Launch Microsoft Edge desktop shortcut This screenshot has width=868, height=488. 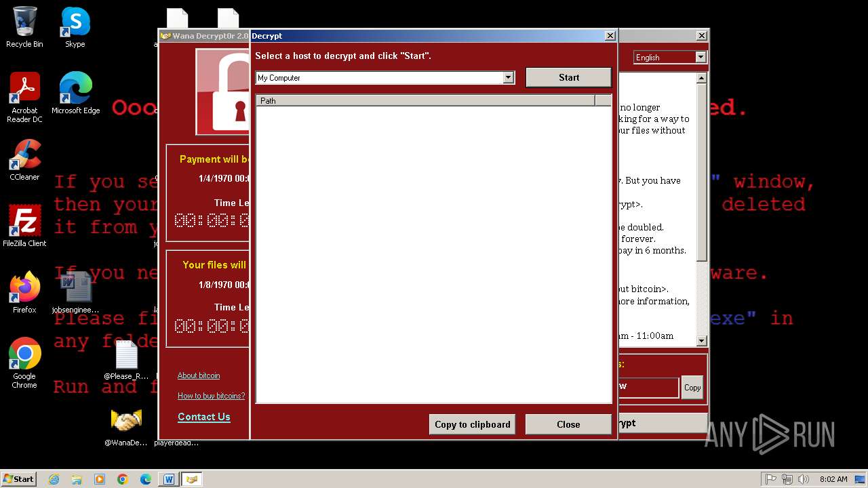pos(75,94)
